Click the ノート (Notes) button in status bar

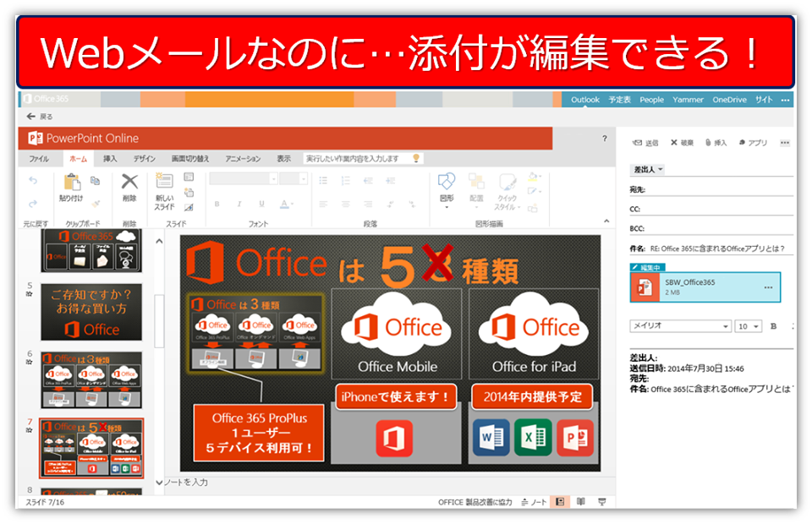534,502
